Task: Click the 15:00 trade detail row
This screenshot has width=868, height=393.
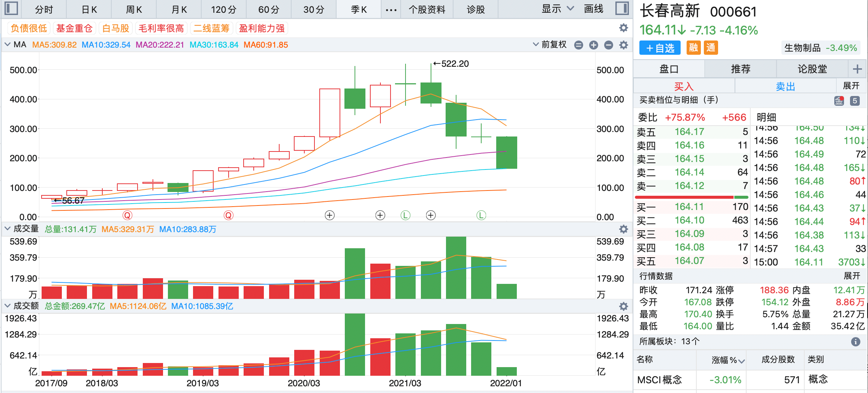Action: pyautogui.click(x=810, y=262)
